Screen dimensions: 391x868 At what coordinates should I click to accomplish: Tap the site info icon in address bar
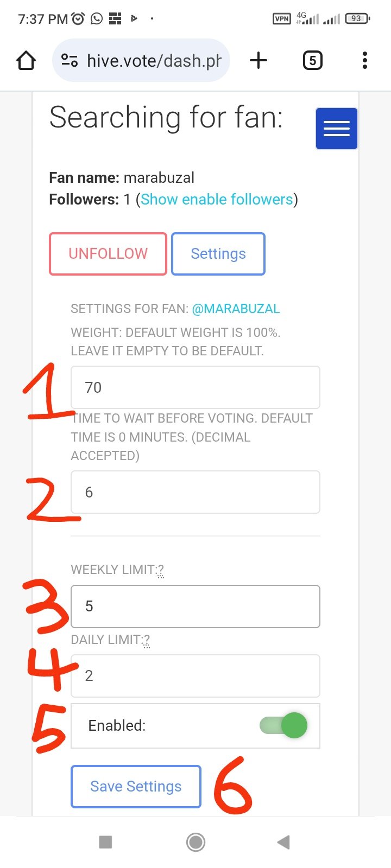pyautogui.click(x=70, y=60)
